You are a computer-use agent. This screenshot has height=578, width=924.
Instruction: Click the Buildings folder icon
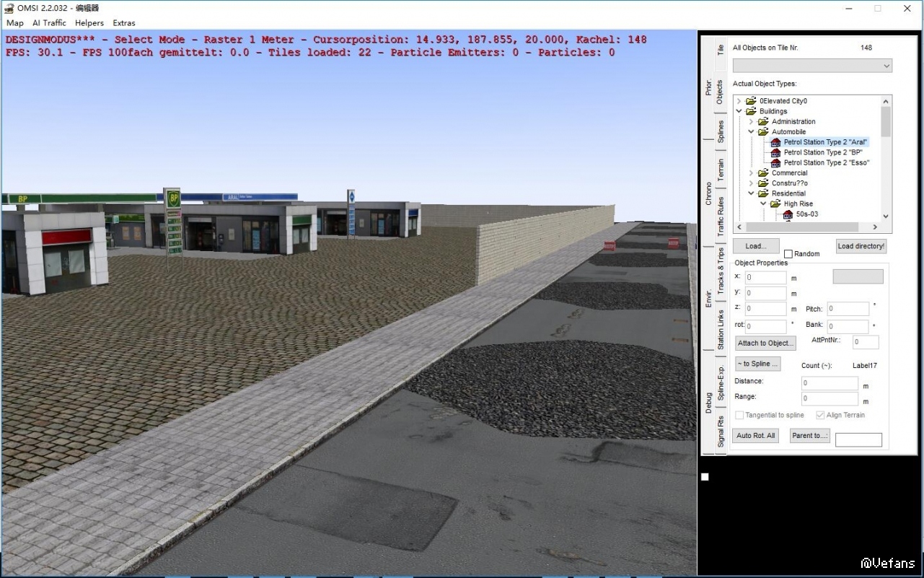[751, 111]
